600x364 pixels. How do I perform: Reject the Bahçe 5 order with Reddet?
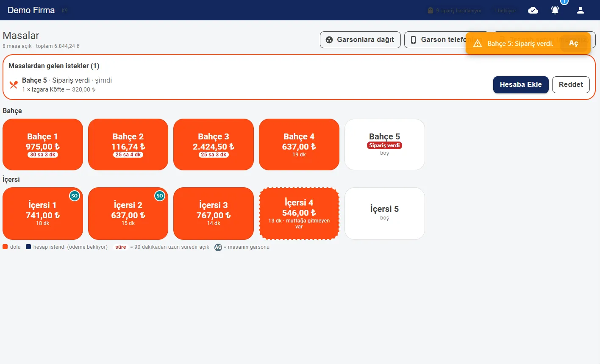click(x=571, y=85)
